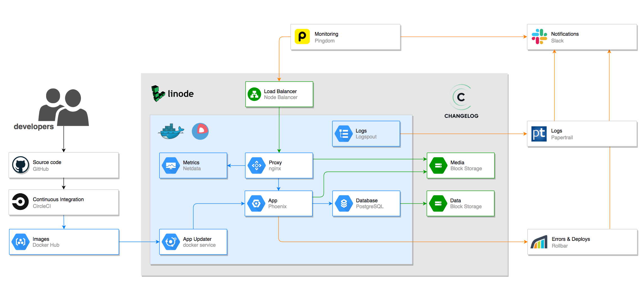Click the 'Media' label

tap(457, 163)
